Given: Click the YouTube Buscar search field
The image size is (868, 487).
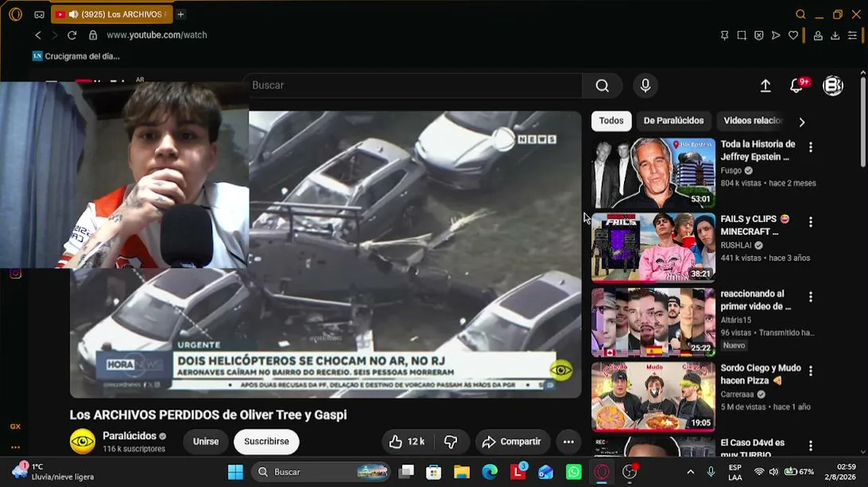Looking at the screenshot, I should pyautogui.click(x=412, y=85).
